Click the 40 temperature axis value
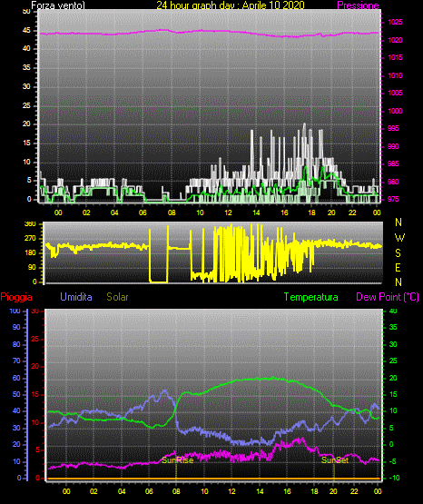Screen dimensions: 423x504 (x=393, y=311)
